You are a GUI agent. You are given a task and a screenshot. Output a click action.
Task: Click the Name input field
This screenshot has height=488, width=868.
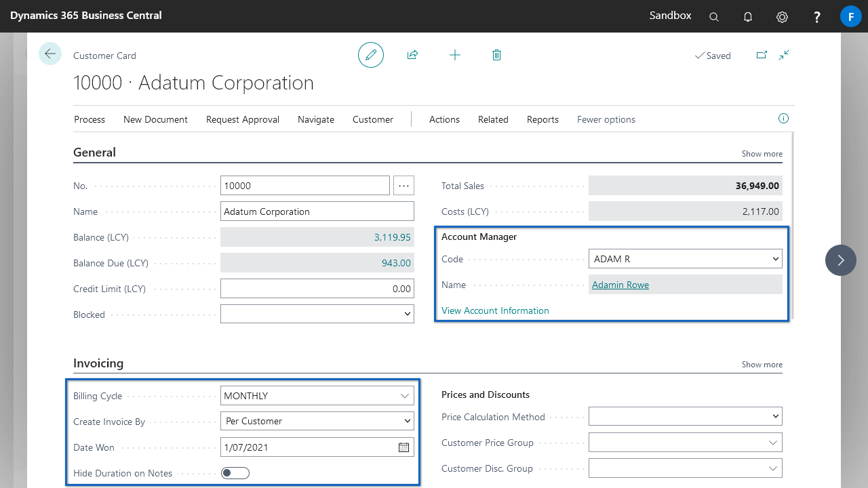coord(317,211)
